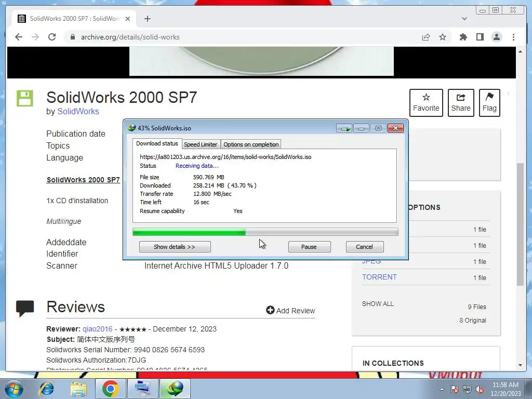Switch to Download status tab
The image size is (532, 399).
click(157, 143)
